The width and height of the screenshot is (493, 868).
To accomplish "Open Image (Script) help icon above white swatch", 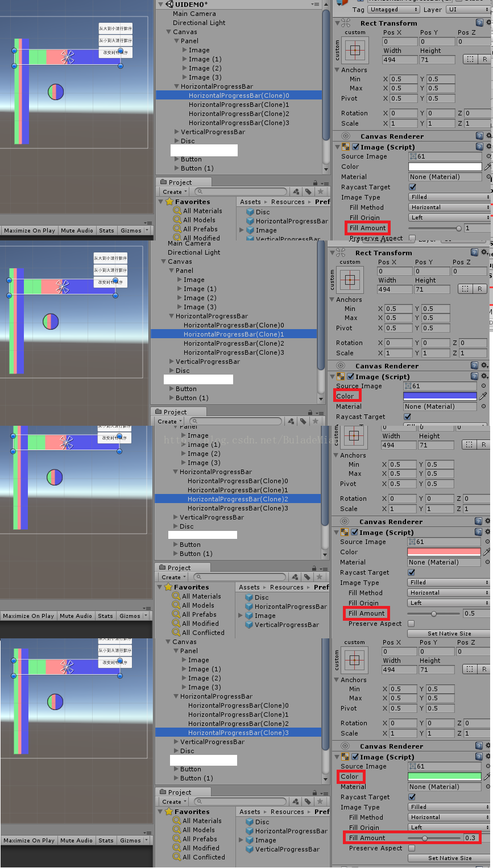I will (479, 147).
